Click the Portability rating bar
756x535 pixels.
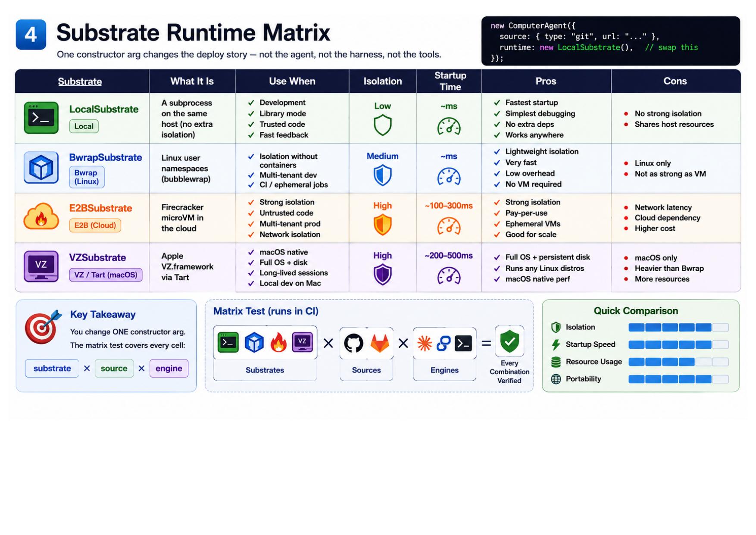point(678,379)
